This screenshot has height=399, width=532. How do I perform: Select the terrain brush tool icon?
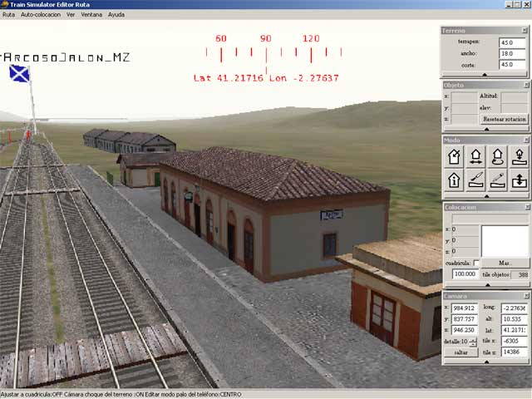point(476,179)
